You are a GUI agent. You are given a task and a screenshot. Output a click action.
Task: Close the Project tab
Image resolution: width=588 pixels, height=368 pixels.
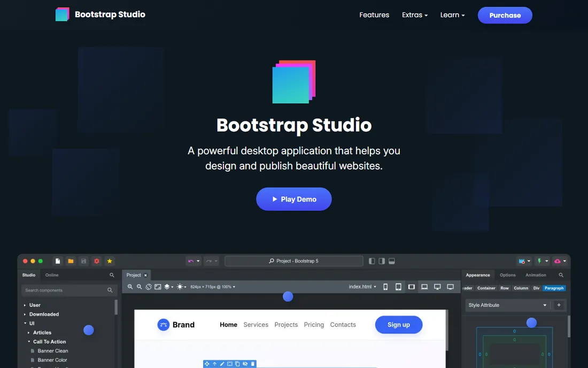click(145, 275)
